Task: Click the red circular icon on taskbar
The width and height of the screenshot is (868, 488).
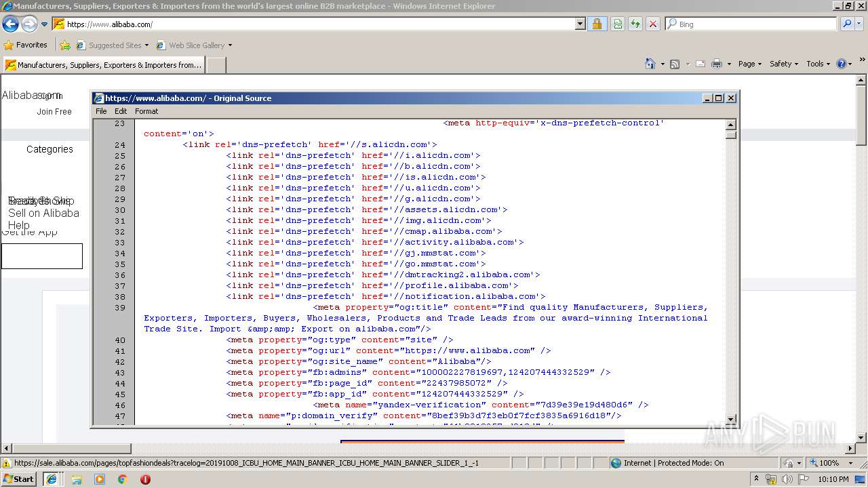Action: (x=145, y=479)
